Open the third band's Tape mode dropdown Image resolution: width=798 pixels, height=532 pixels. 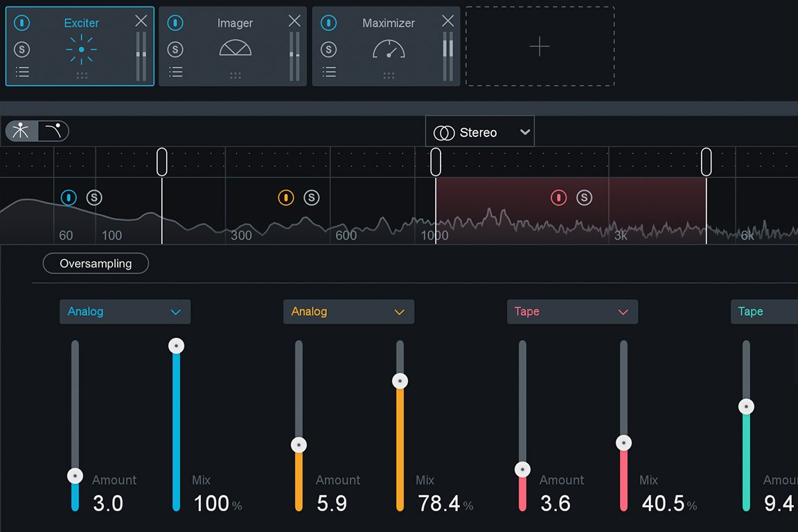572,312
